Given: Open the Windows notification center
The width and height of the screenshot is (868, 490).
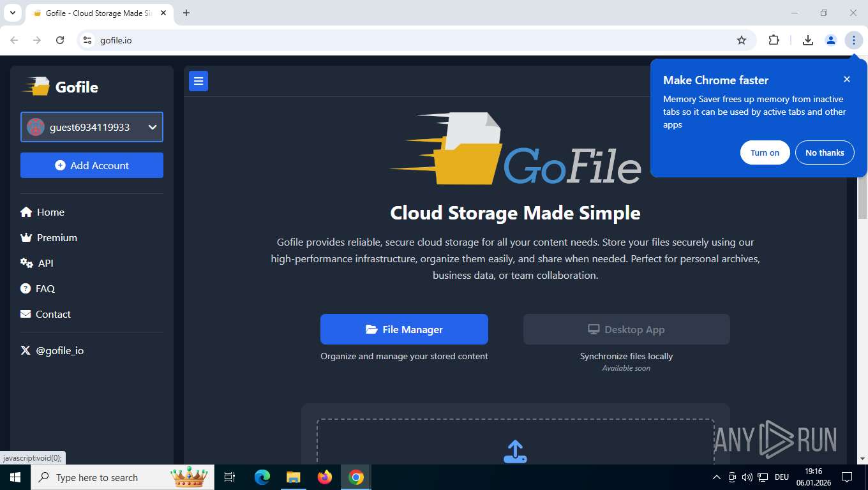Looking at the screenshot, I should tap(847, 477).
